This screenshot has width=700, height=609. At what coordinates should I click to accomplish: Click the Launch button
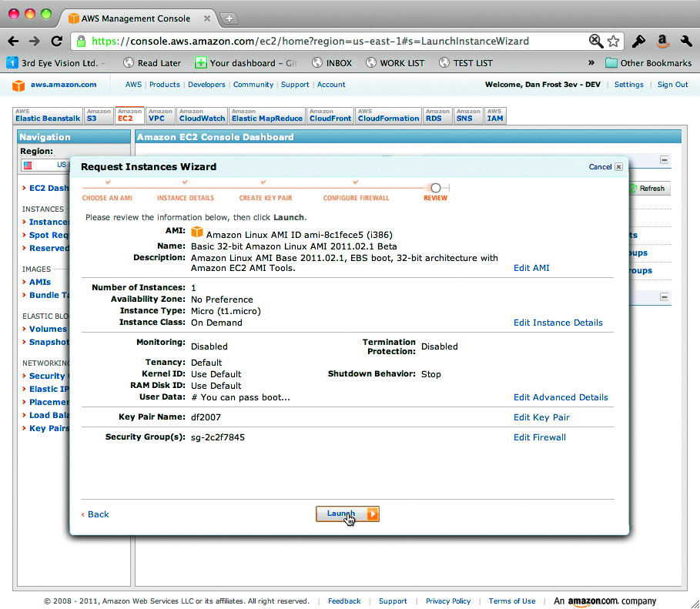[347, 514]
